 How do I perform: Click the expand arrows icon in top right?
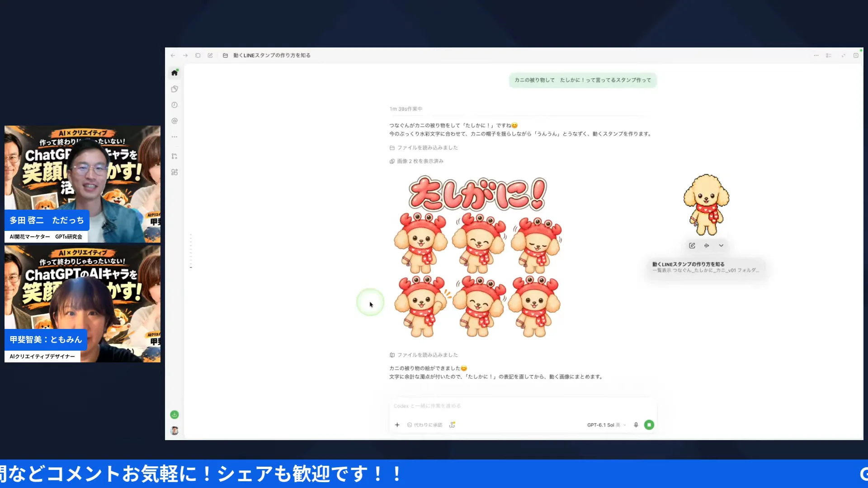point(843,55)
